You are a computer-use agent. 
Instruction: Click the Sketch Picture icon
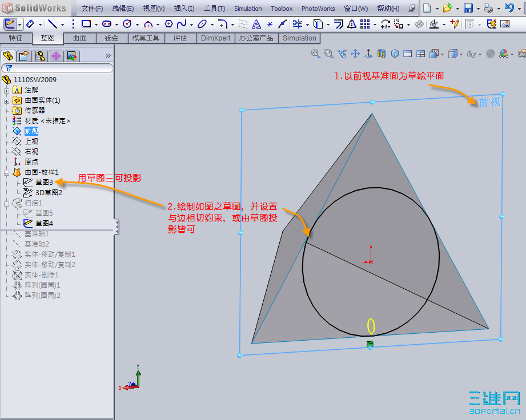pyautogui.click(x=505, y=24)
